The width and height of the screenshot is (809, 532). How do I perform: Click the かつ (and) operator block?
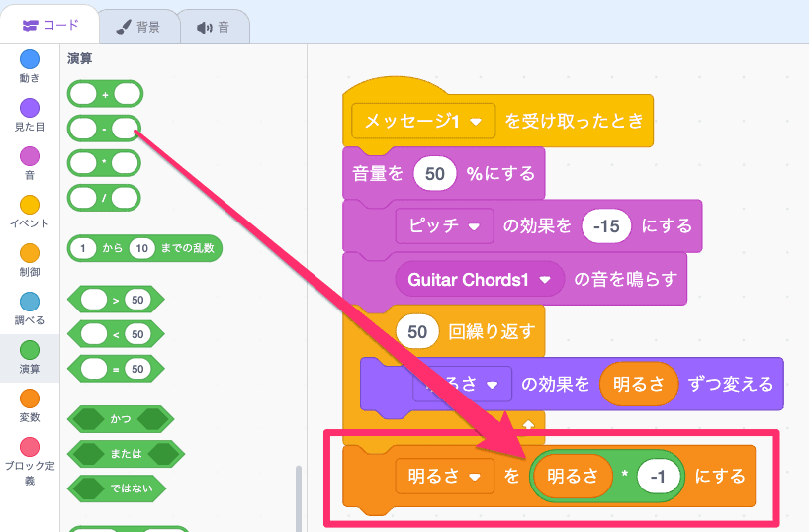[121, 418]
